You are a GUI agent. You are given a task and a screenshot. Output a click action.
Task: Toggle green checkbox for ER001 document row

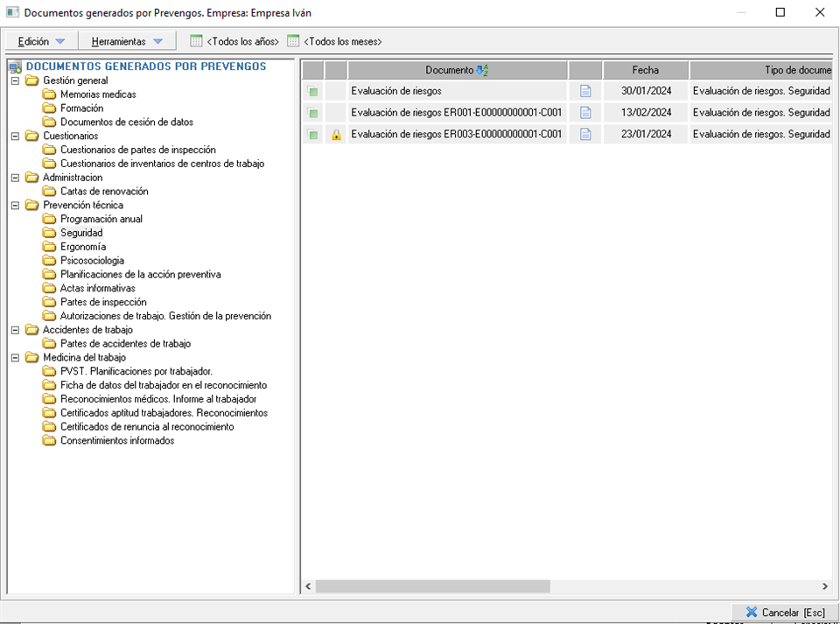click(x=313, y=113)
